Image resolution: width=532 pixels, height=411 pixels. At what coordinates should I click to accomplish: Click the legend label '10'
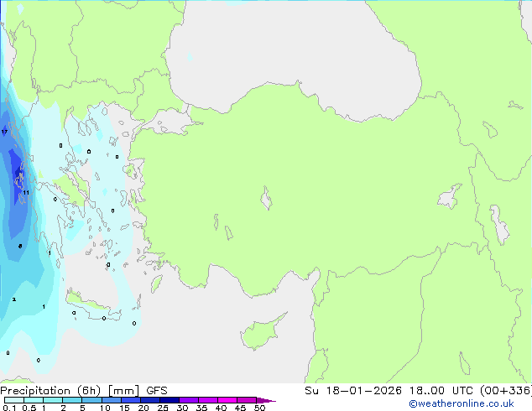coord(105,408)
